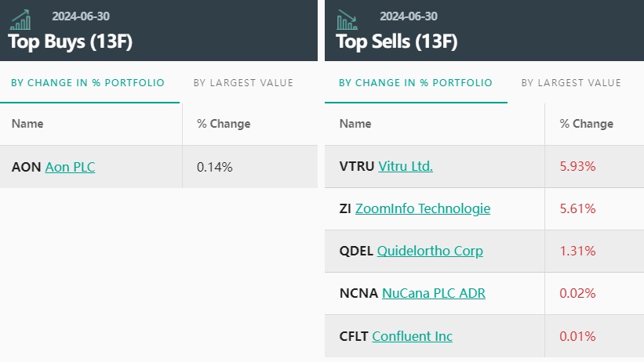
Task: Switch Top Buys to 'By Largest Value' tab
Action: (x=243, y=83)
